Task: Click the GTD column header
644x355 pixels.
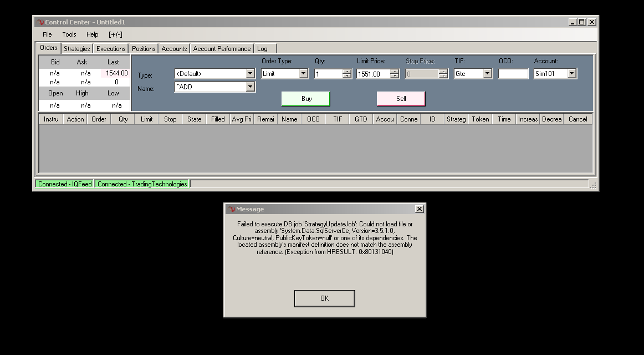Action: (x=361, y=119)
